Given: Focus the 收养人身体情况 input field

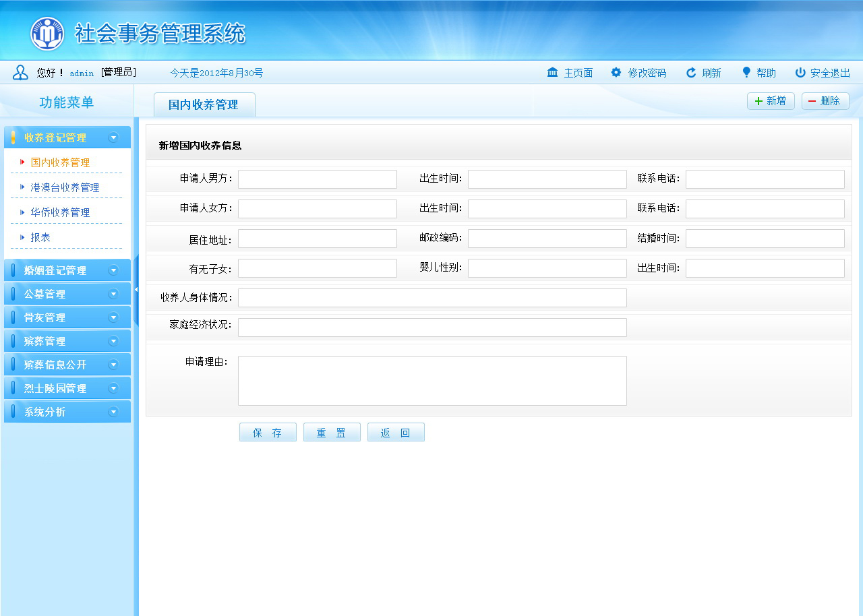Looking at the screenshot, I should [432, 298].
